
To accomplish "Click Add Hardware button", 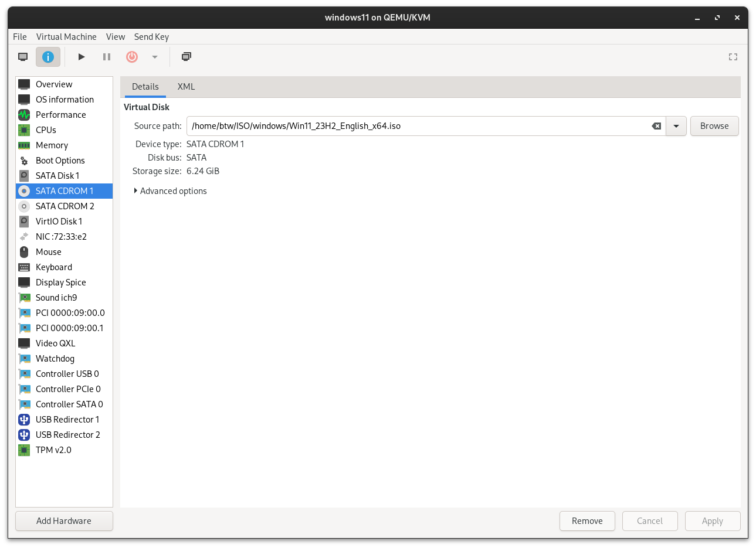I will [x=64, y=521].
